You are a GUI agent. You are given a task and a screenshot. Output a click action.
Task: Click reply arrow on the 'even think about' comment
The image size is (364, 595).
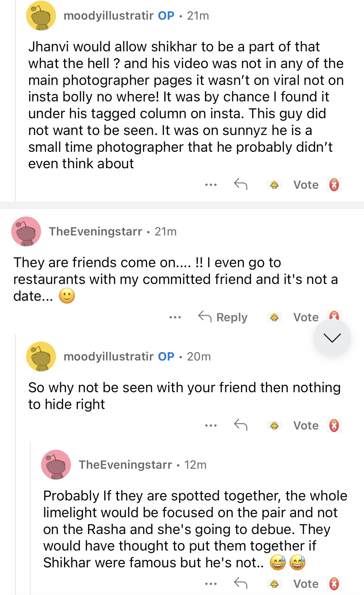click(x=240, y=184)
